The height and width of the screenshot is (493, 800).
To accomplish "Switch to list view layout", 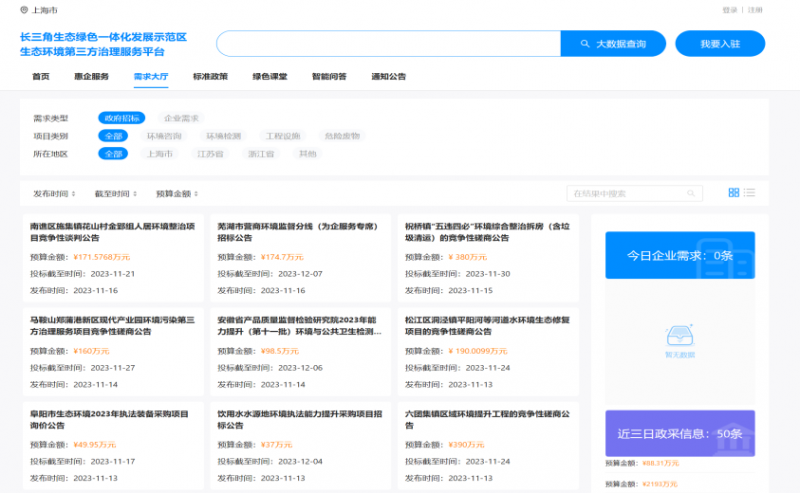I will (749, 192).
